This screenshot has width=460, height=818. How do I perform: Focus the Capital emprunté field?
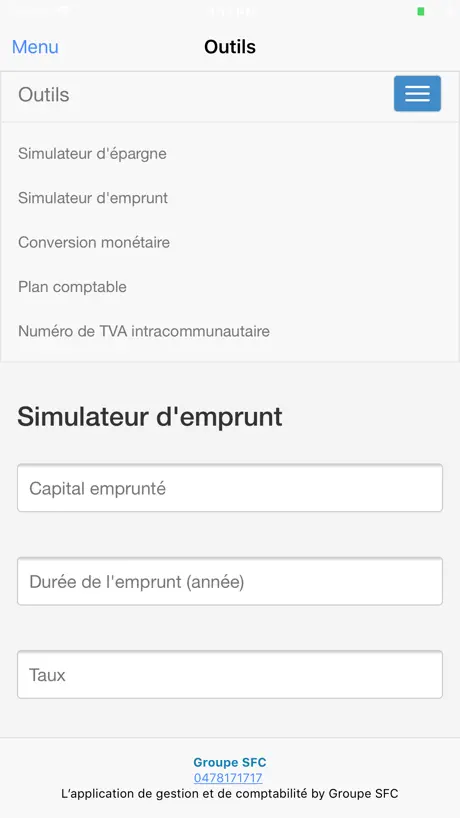[x=230, y=488]
